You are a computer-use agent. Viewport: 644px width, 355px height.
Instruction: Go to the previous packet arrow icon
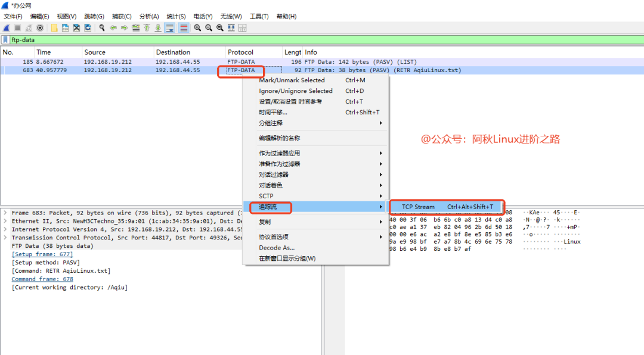[113, 27]
